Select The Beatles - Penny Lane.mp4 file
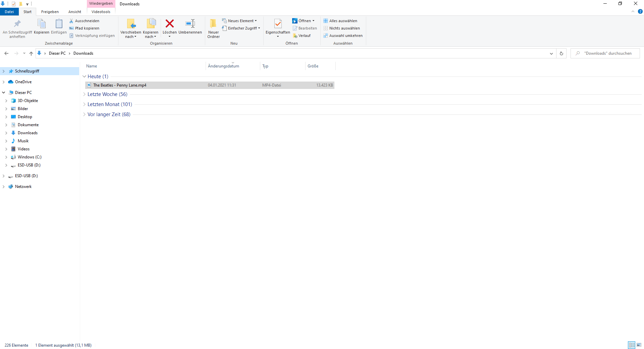This screenshot has width=644, height=349. tap(210, 85)
